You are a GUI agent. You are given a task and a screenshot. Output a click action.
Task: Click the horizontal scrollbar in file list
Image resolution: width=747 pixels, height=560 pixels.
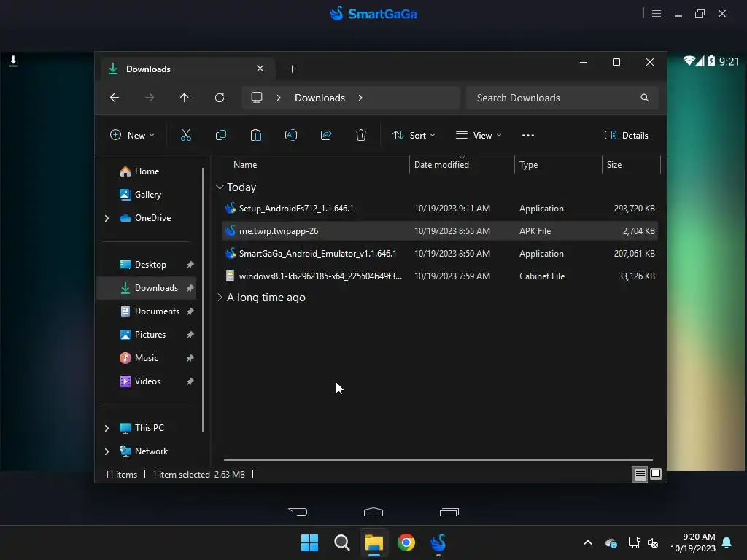438,460
